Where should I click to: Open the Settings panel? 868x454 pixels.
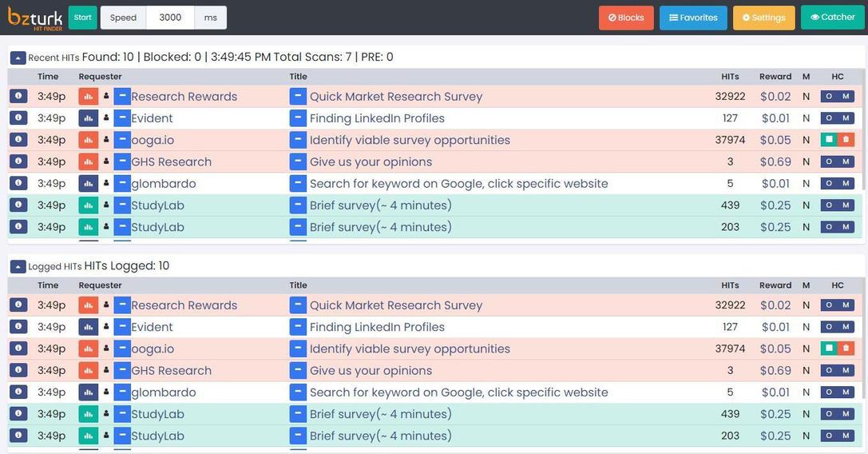tap(763, 18)
